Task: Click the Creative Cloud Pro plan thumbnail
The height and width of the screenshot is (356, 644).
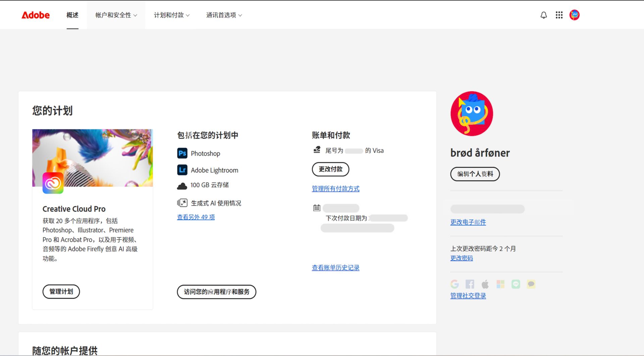Action: [92, 158]
